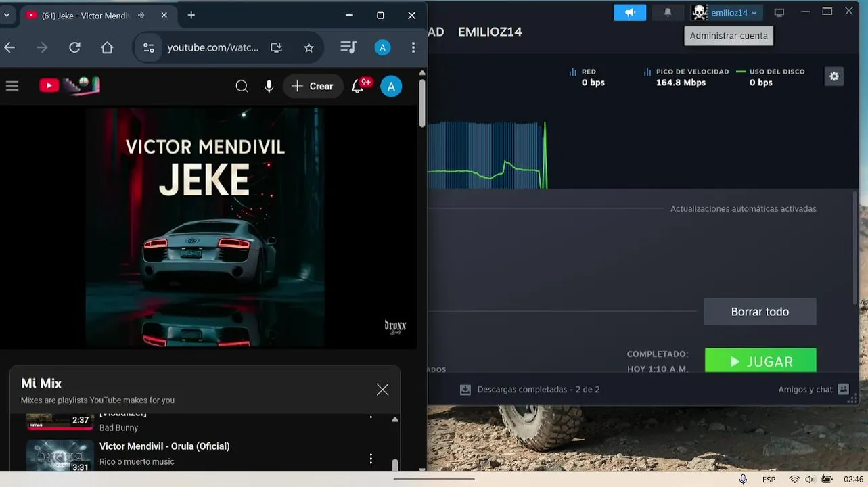Click Descargas completadas - 2 de 2 text
Viewport: 868px width, 487px height.
(539, 390)
